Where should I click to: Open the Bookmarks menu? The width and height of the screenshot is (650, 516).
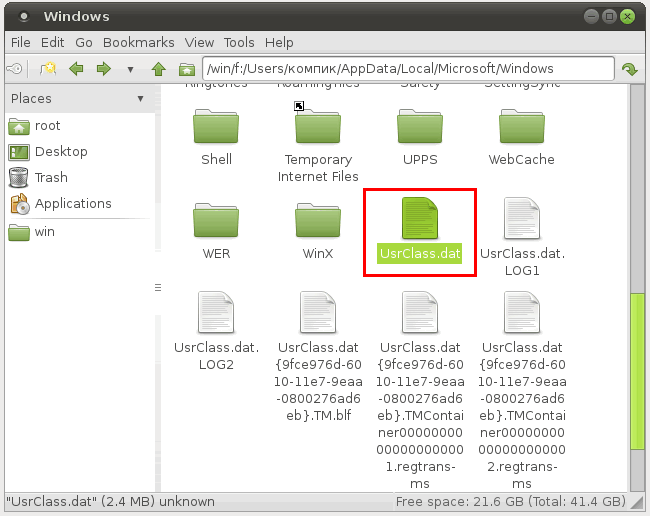138,42
